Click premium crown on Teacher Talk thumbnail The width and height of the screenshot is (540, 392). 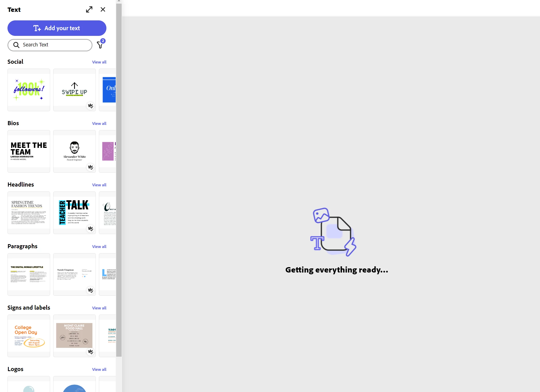(90, 229)
